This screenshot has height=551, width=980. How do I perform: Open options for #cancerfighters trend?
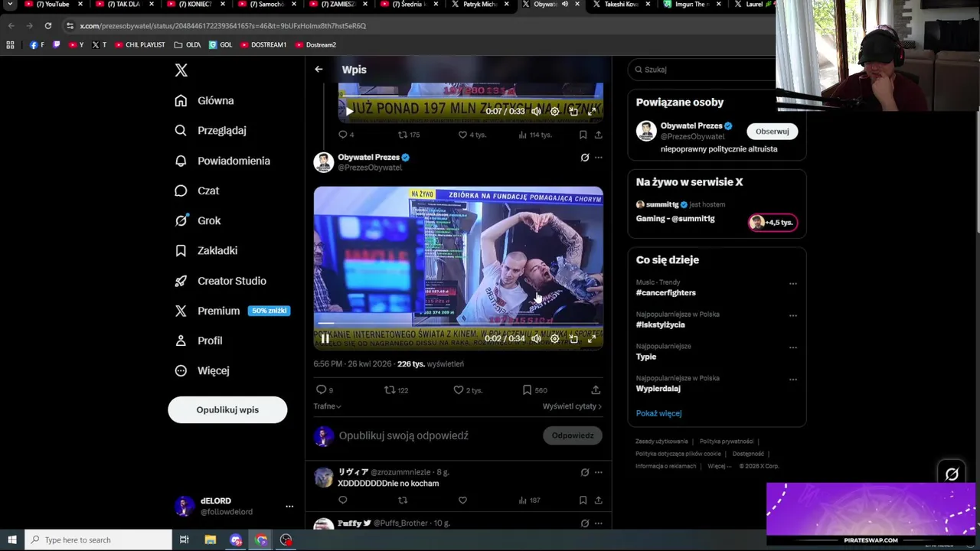[793, 283]
